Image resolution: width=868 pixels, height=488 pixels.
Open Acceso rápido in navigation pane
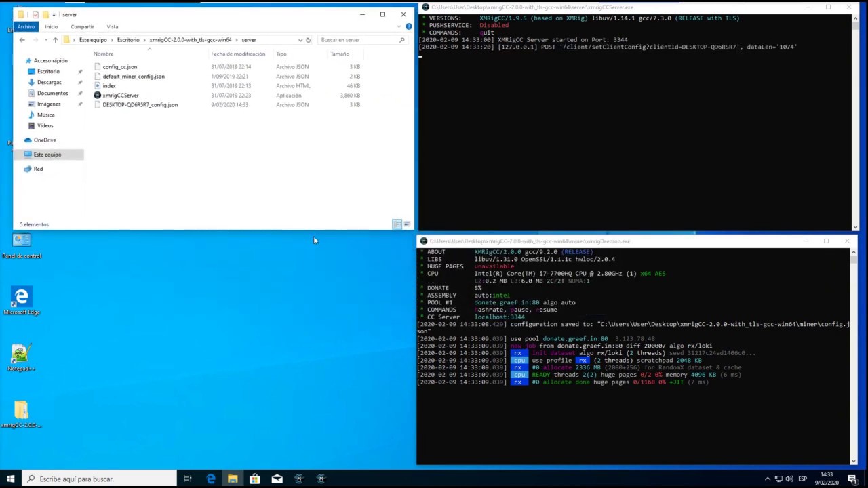(x=50, y=60)
